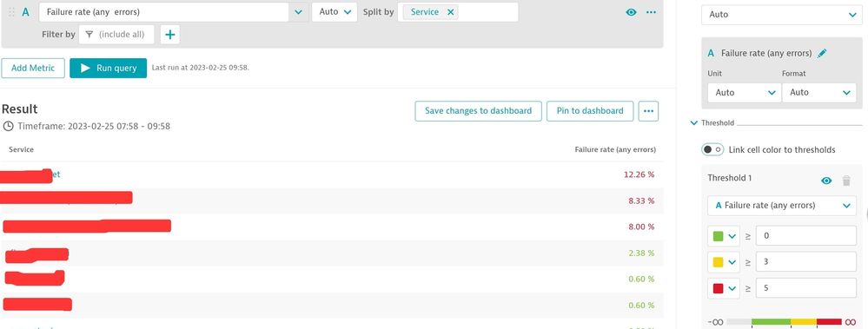Open the Format Auto dropdown

coord(818,92)
